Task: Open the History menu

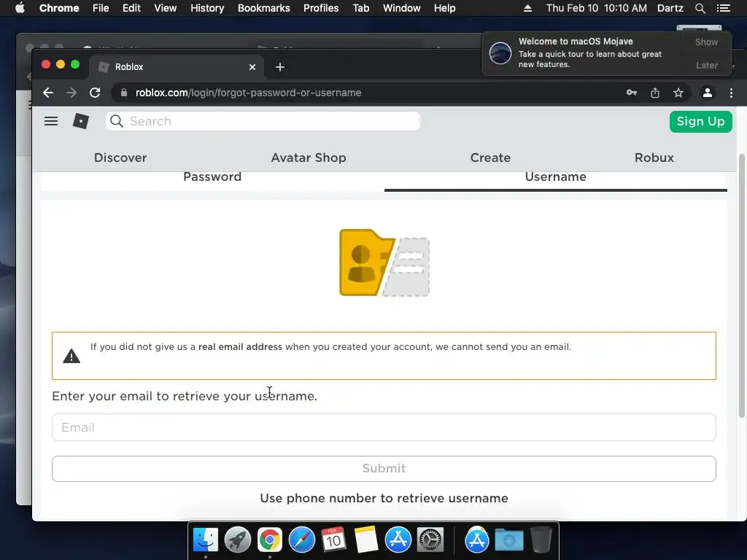Action: click(207, 8)
